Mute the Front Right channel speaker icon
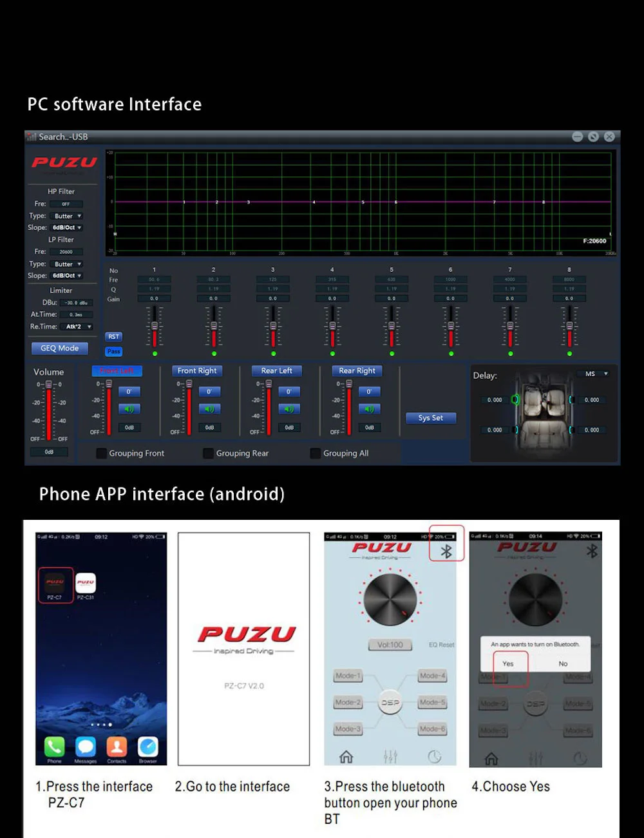The height and width of the screenshot is (838, 644). click(x=209, y=409)
